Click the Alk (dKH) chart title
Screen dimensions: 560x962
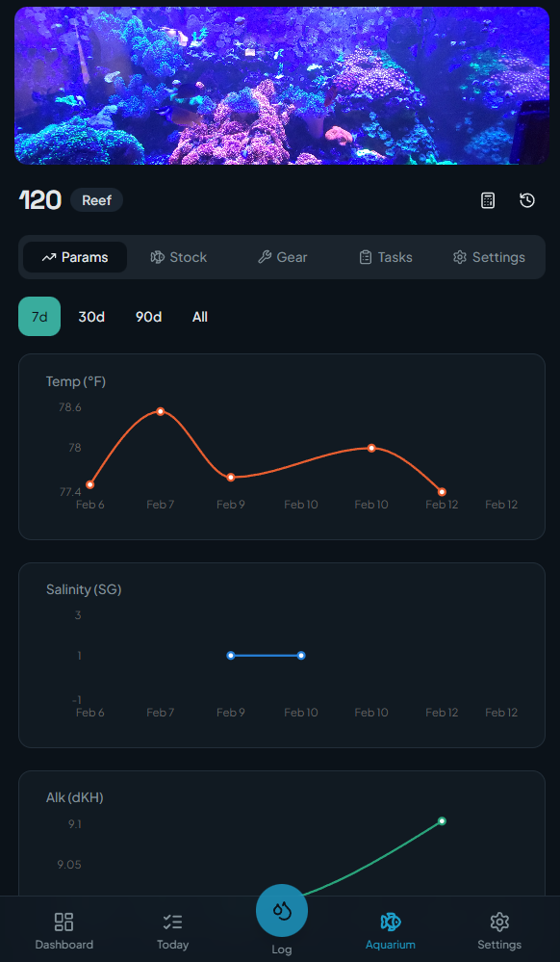tap(75, 798)
